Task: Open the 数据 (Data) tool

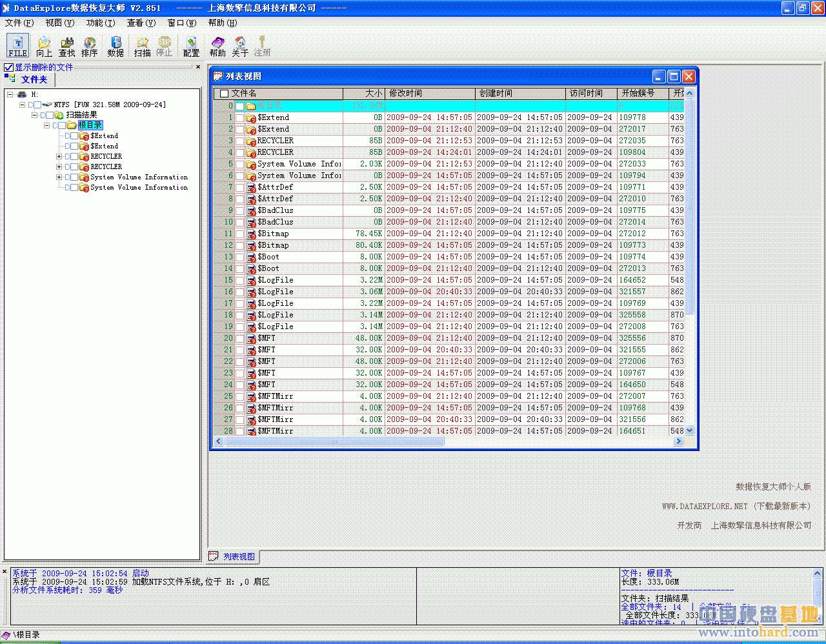Action: [116, 46]
